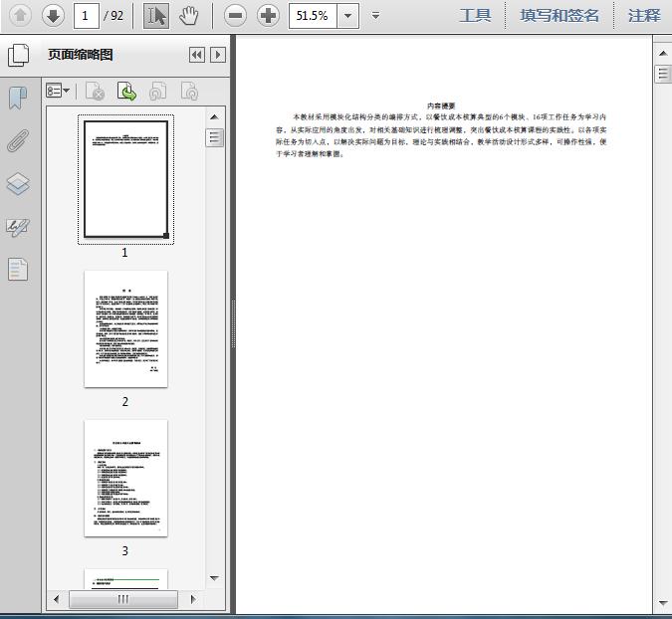Open the bookmarks sidebar panel

(18, 98)
